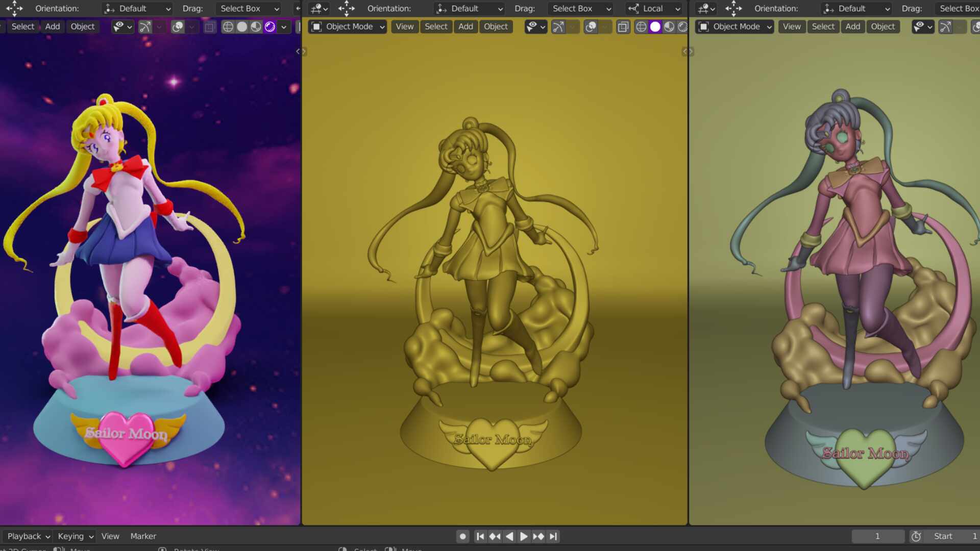
Task: Click the move tool icon in the left viewport header
Action: (x=14, y=8)
